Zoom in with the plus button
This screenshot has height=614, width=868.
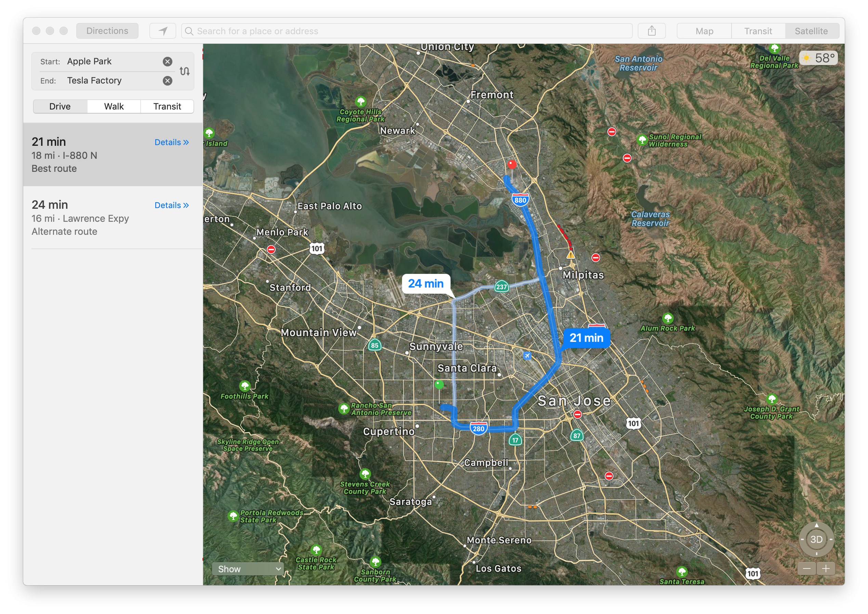(x=826, y=568)
